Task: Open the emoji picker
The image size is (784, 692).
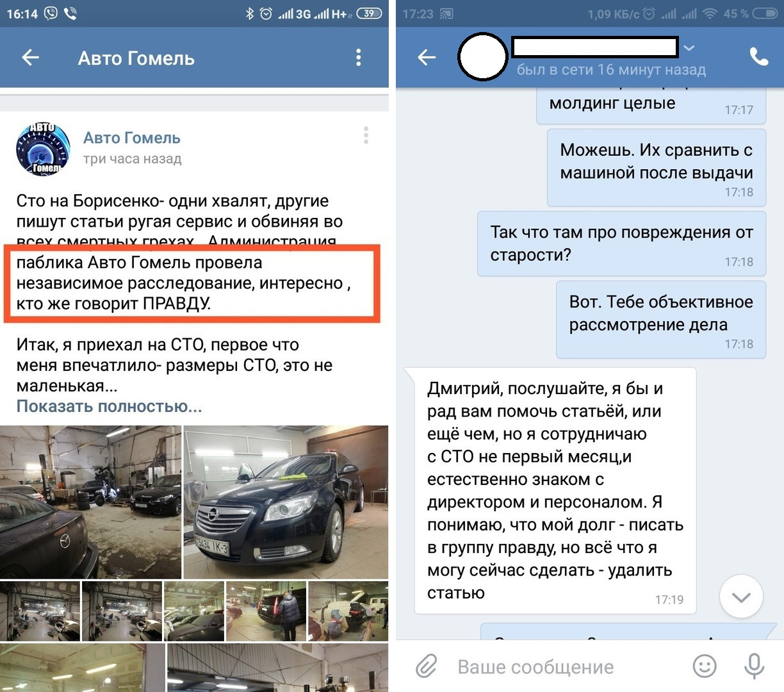Action: click(x=705, y=666)
